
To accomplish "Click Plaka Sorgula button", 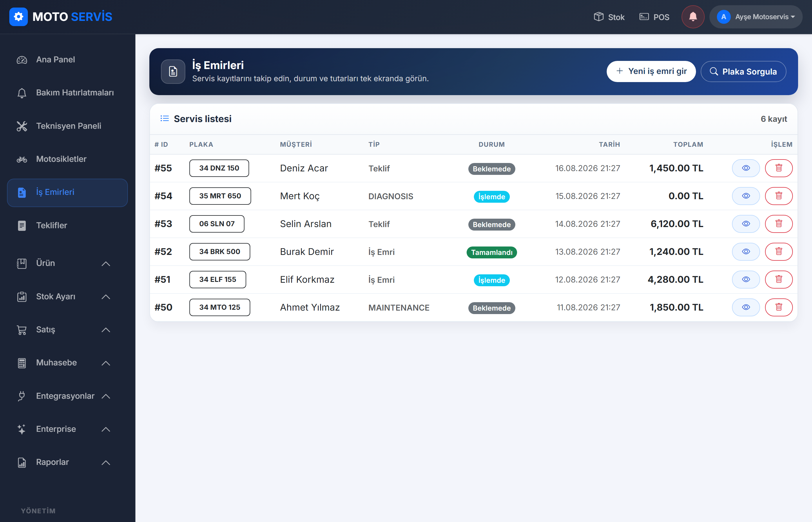I will point(743,71).
